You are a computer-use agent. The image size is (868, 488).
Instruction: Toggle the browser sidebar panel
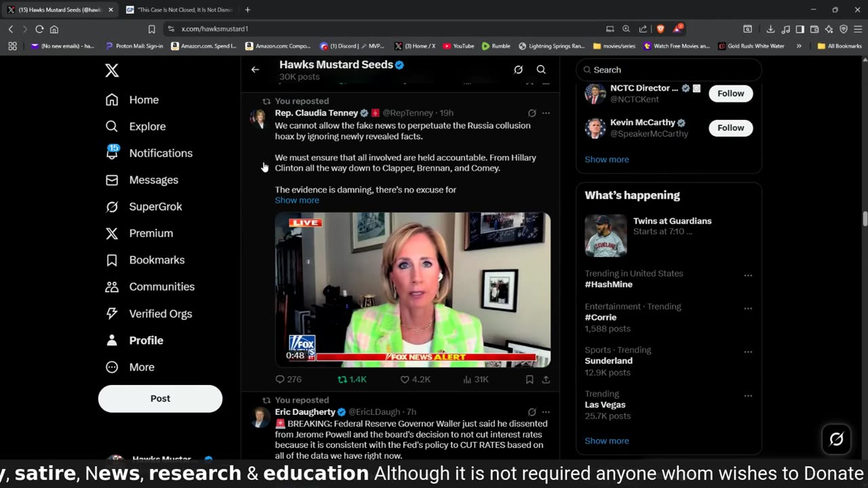point(800,29)
